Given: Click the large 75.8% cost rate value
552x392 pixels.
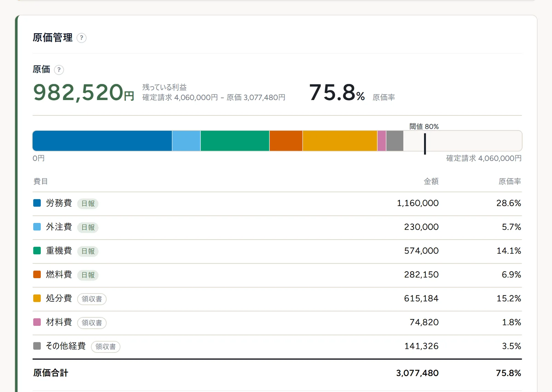Looking at the screenshot, I should (x=337, y=92).
